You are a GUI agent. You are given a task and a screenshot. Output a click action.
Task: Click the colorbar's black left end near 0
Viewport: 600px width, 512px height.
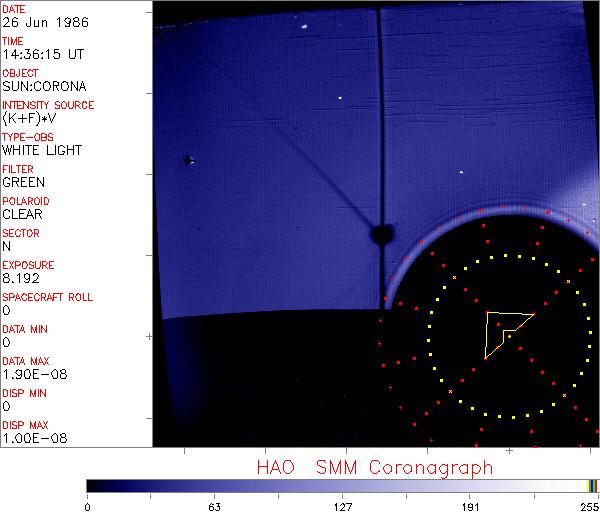click(x=92, y=485)
